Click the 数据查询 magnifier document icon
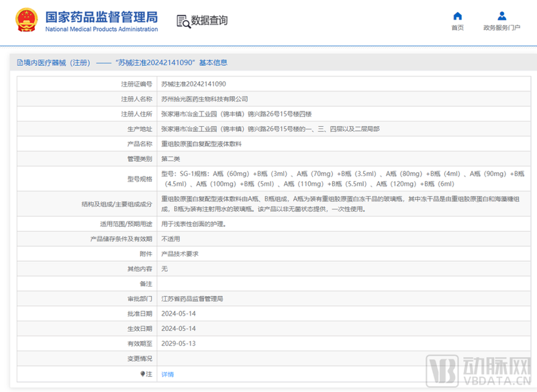The image size is (537, 392). click(183, 21)
